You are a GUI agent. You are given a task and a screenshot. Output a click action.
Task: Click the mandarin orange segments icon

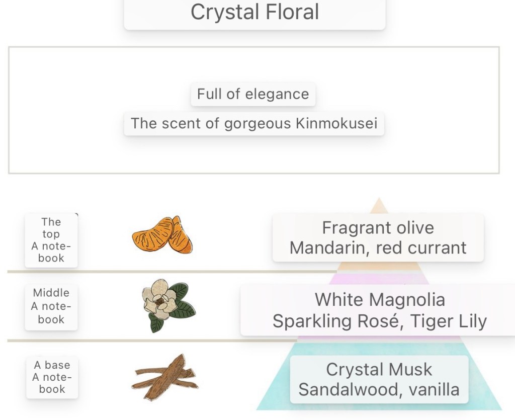coord(162,235)
